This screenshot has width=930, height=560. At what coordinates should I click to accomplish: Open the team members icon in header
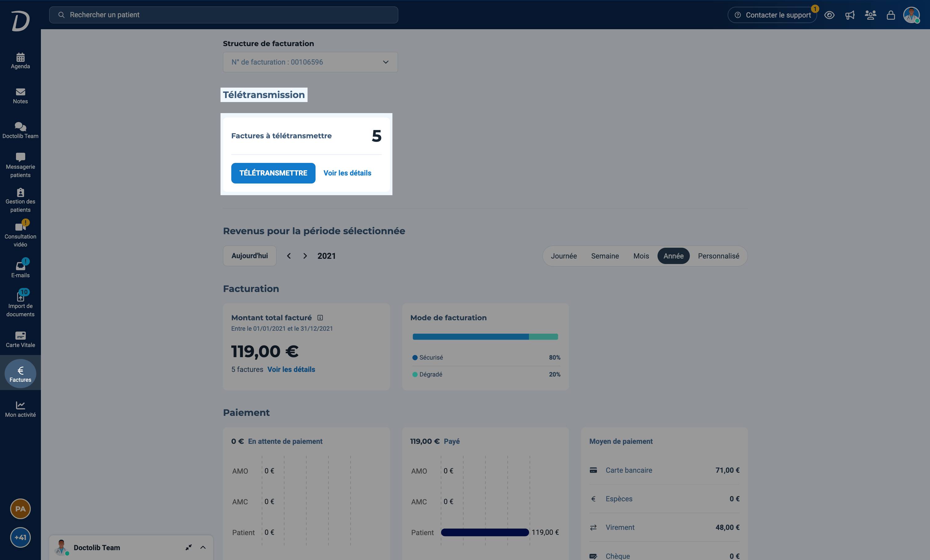click(870, 15)
